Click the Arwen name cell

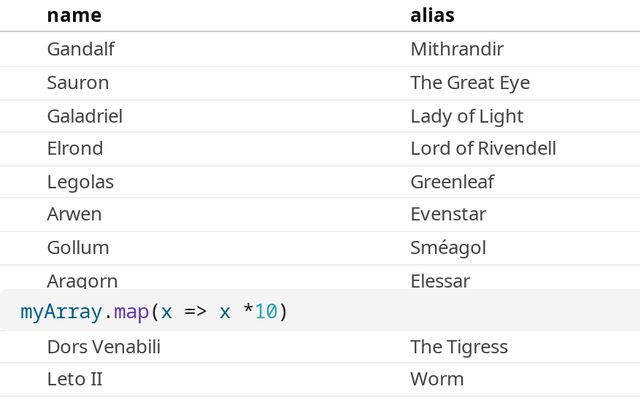click(74, 214)
